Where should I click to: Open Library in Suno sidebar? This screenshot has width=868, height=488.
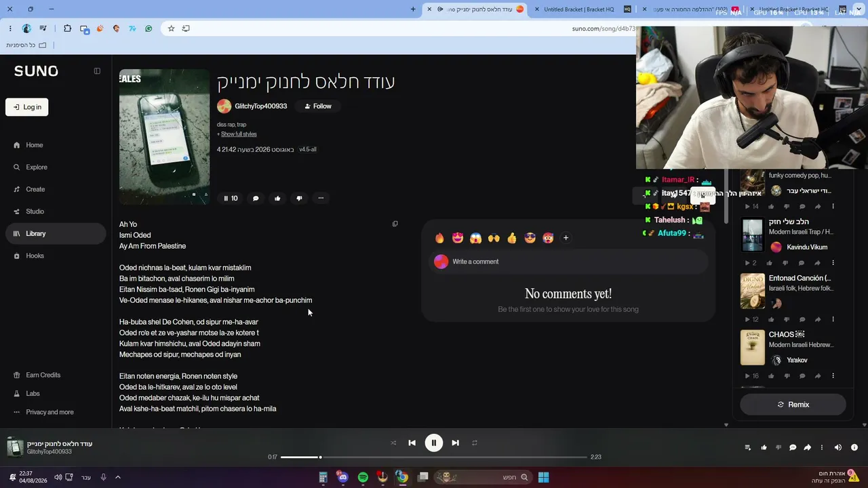pyautogui.click(x=56, y=234)
